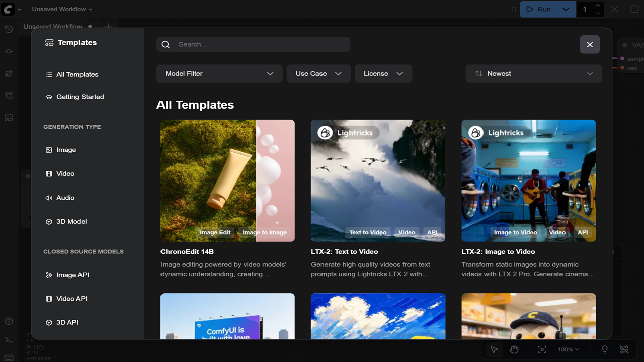
Task: Expand the Model Filter dropdown
Action: [x=219, y=73]
